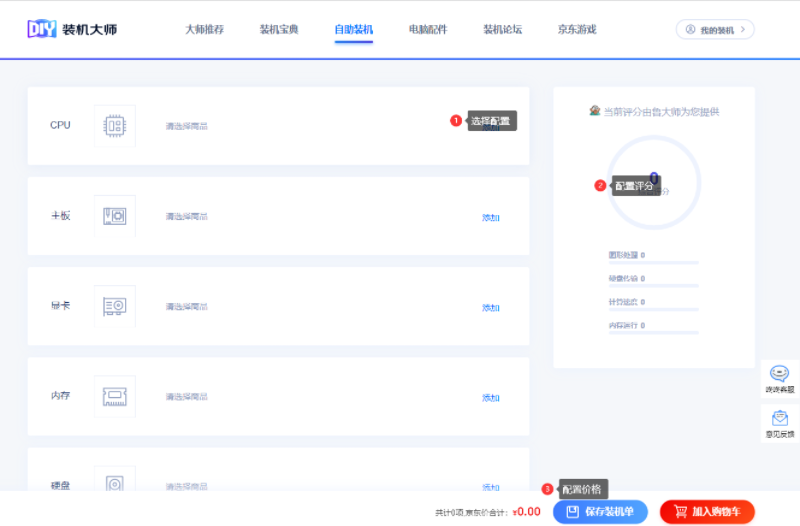Expand the 我的装机 menu

pyautogui.click(x=715, y=30)
